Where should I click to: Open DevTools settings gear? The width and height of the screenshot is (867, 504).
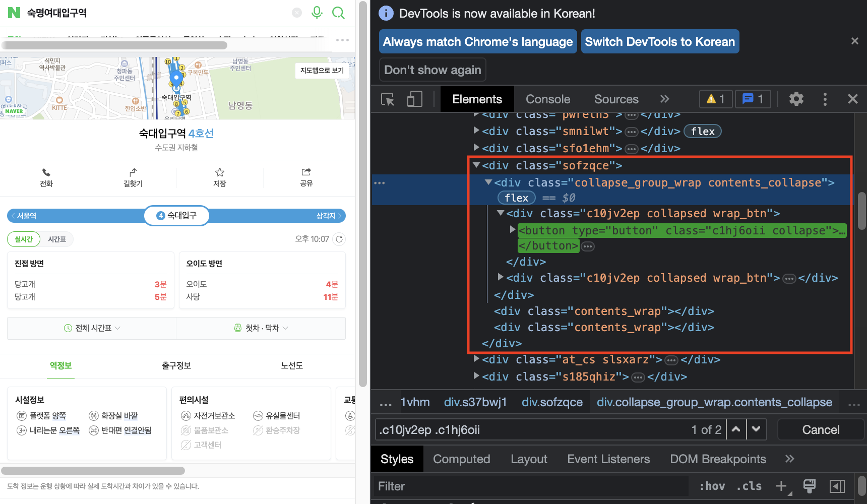796,99
